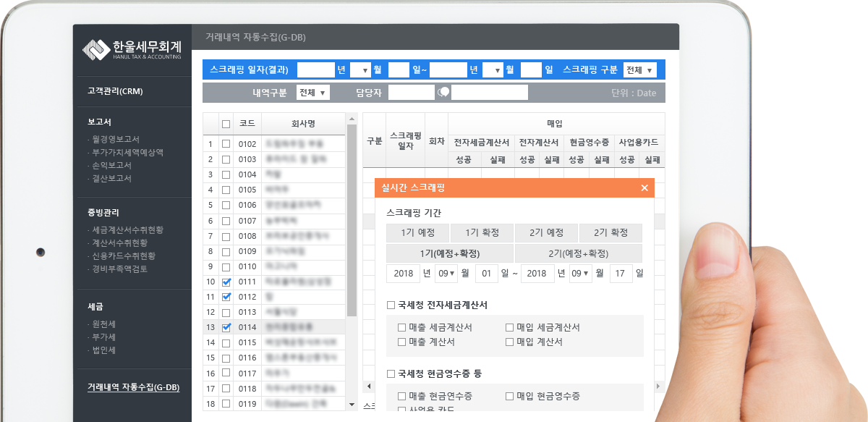Tick the 매입 현금영수증 checkbox
The image size is (868, 422).
point(509,396)
